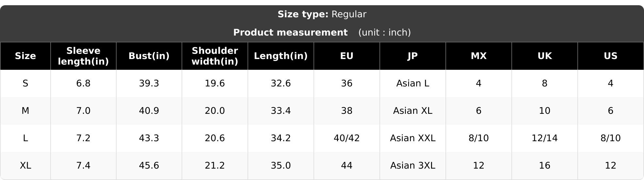Click the UK column header

point(545,56)
